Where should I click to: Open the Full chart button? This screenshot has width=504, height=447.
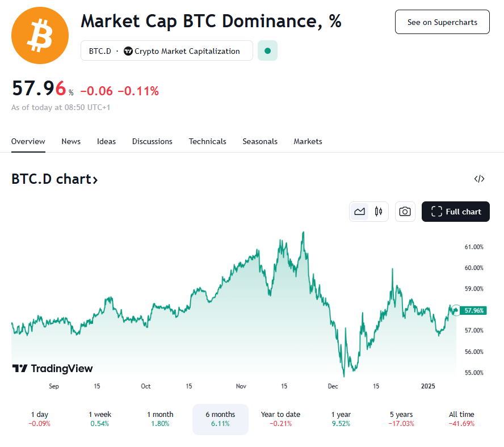click(455, 212)
